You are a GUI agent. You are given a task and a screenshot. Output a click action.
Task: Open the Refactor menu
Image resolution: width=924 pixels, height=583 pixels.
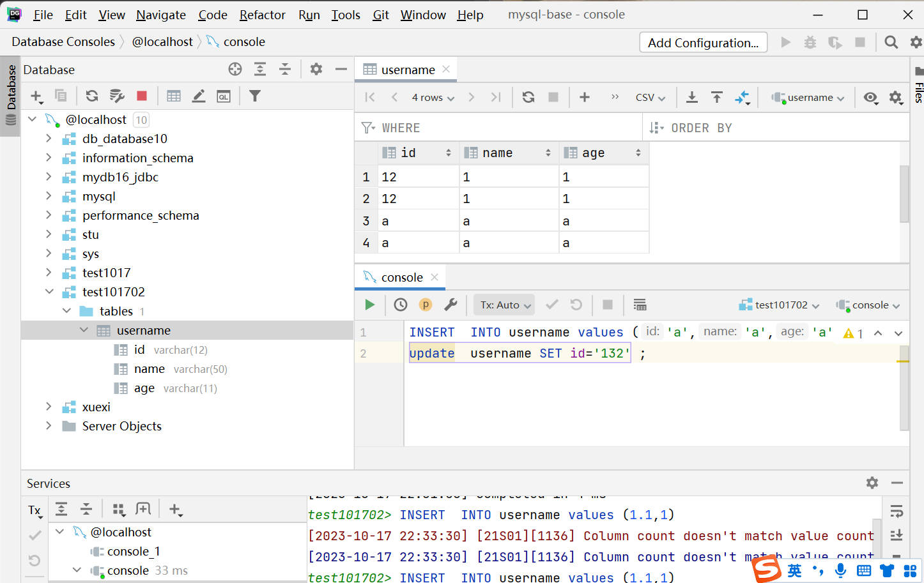262,15
